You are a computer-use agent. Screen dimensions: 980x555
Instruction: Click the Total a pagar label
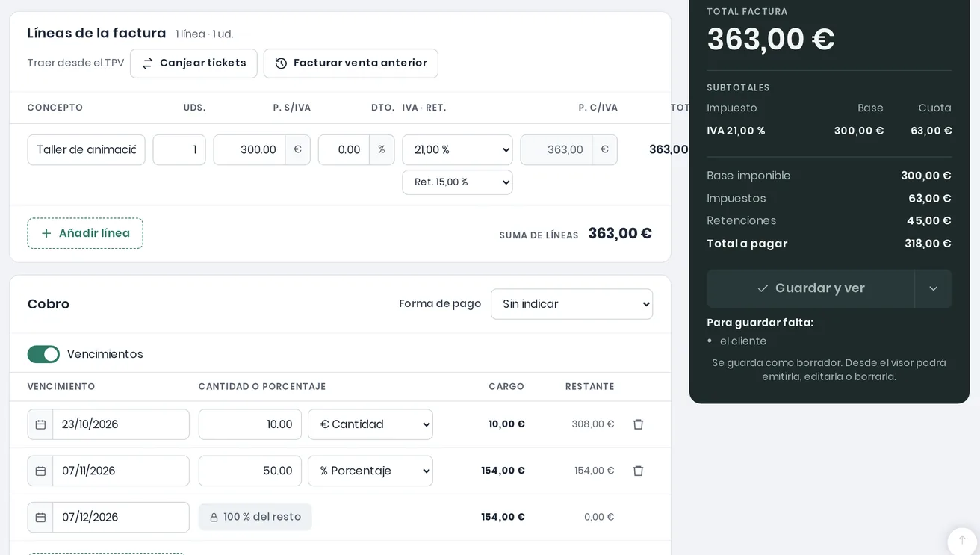747,244
